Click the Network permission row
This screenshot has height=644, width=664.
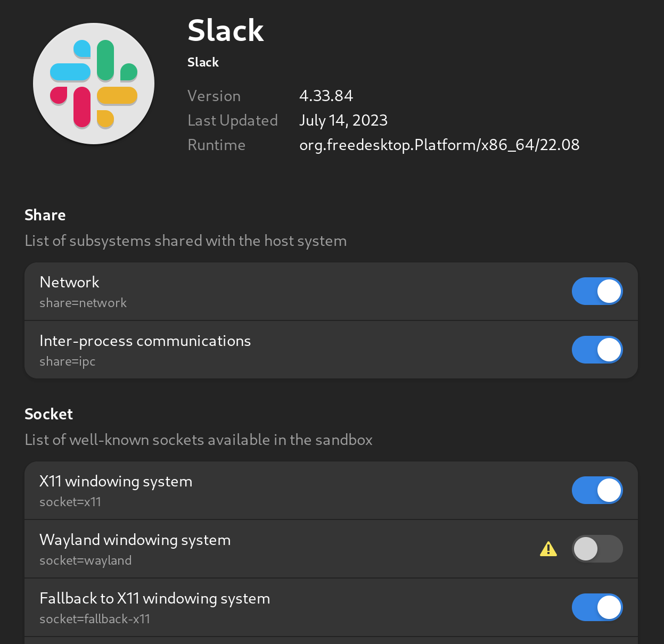click(266, 291)
